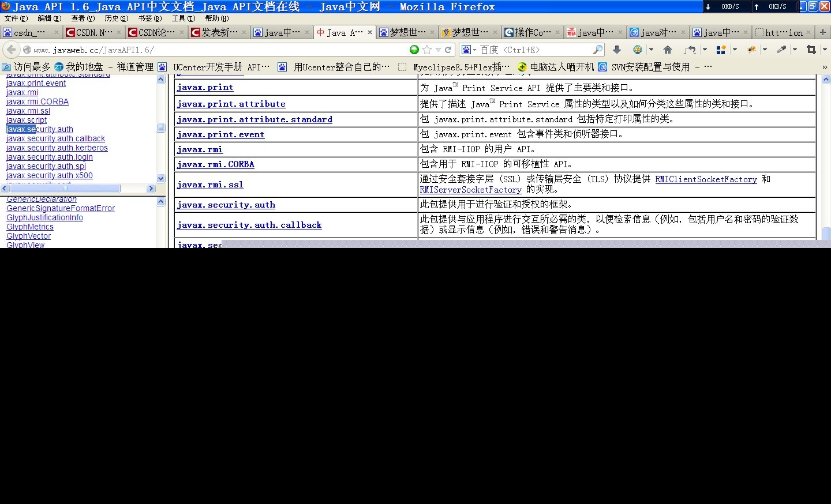This screenshot has width=831, height=504.
Task: Click the Downloads arrow icon on the toolbar
Action: pos(617,50)
